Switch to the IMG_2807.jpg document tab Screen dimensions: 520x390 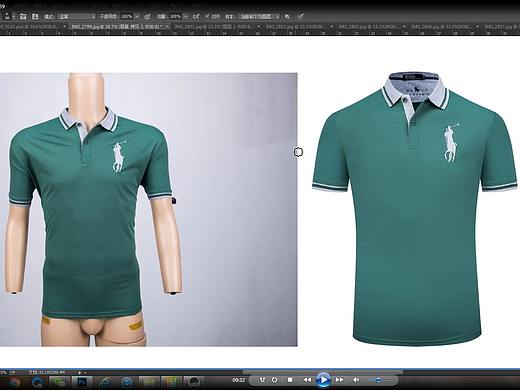[500, 26]
